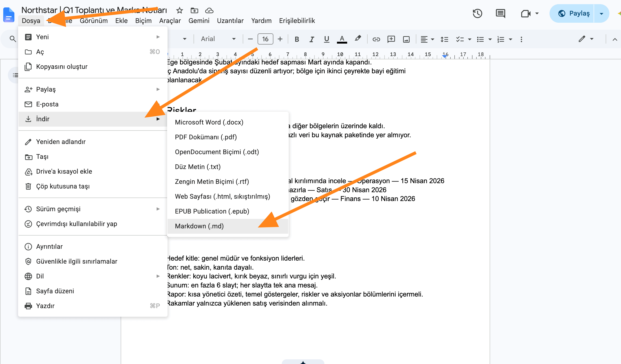The image size is (621, 364).
Task: Collapse the menus with the caret
Action: tap(615, 39)
